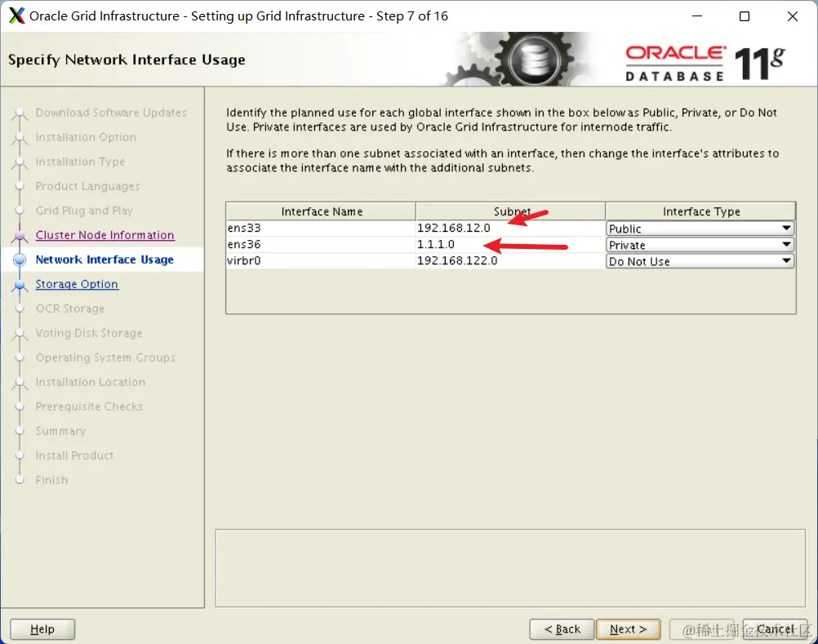The width and height of the screenshot is (818, 644).
Task: Select the virbr0 interface name cell
Action: [321, 260]
